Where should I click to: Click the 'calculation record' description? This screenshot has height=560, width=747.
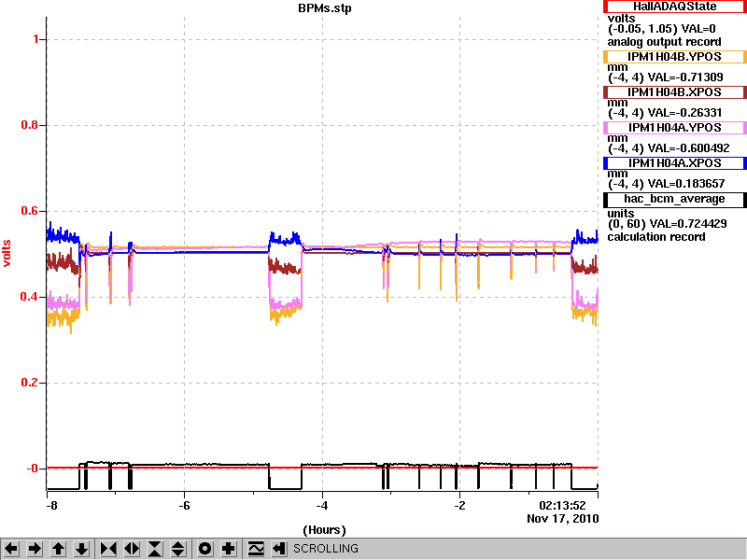[656, 237]
